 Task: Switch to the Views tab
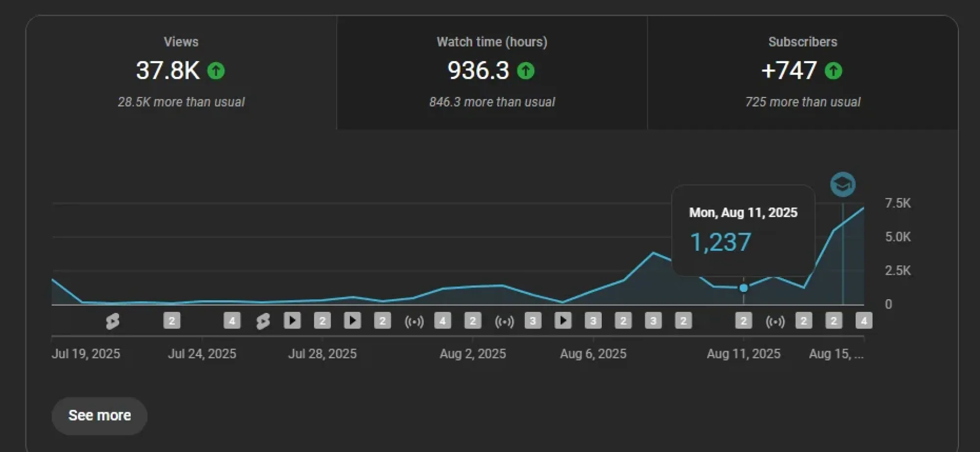pos(181,71)
